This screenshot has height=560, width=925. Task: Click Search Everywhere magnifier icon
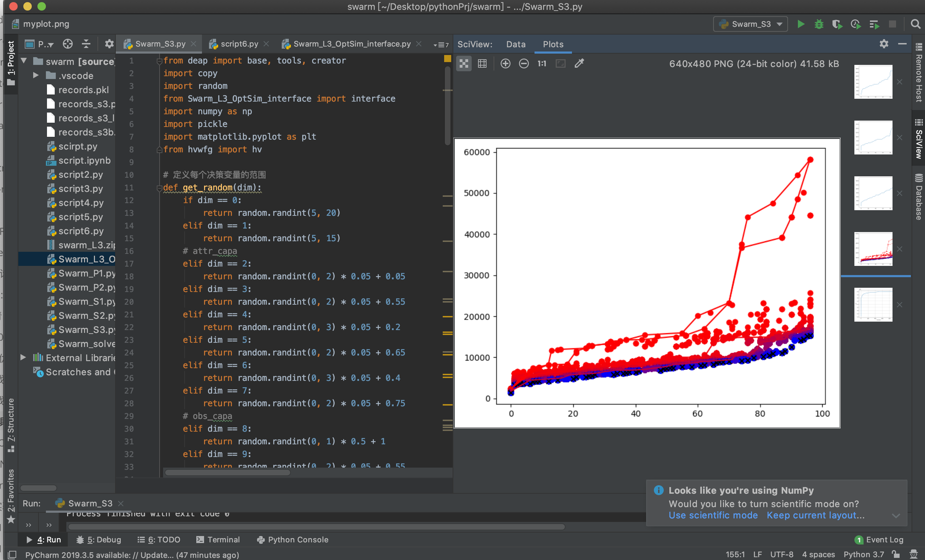click(x=915, y=24)
